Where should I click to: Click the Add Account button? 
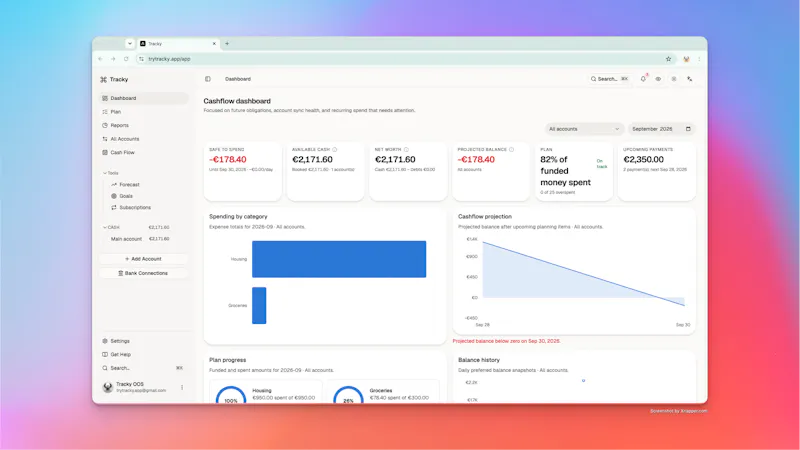tap(143, 259)
